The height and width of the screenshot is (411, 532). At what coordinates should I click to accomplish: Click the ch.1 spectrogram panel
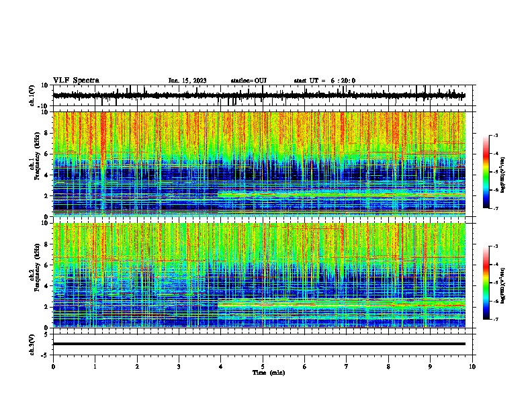[259, 164]
